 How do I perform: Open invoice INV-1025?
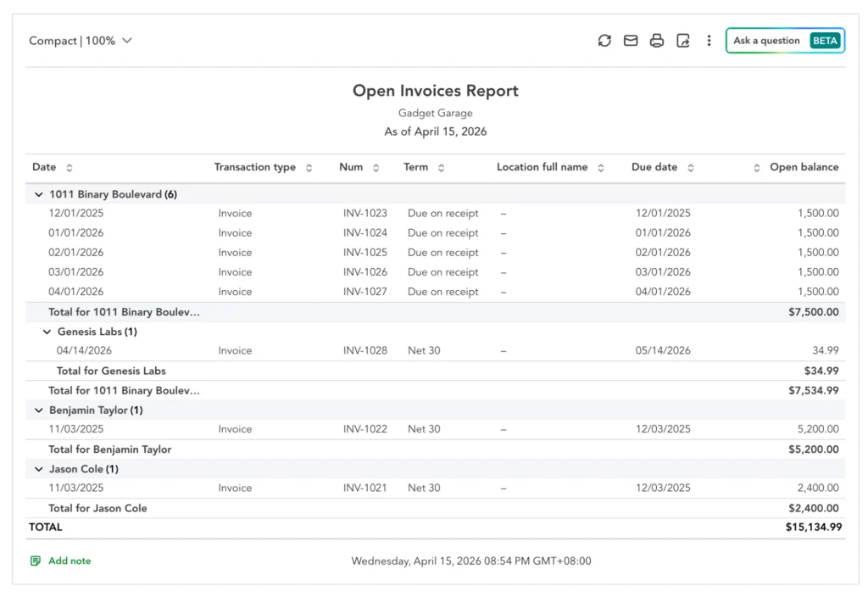(x=364, y=253)
